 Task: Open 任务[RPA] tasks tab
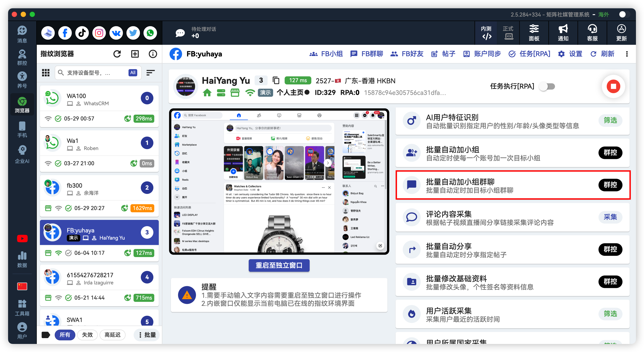[529, 54]
